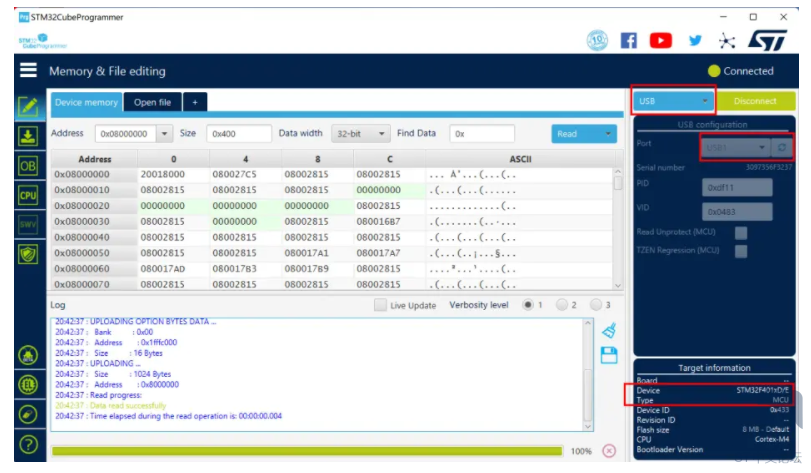Expand the Read button dropdown arrow
This screenshot has width=811, height=473.
pyautogui.click(x=608, y=134)
